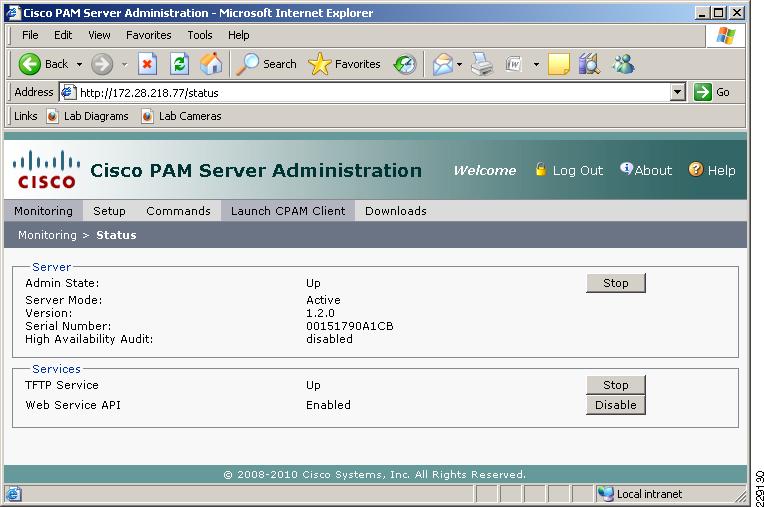The image size is (764, 507).
Task: Click the Local intranet status text
Action: (649, 494)
